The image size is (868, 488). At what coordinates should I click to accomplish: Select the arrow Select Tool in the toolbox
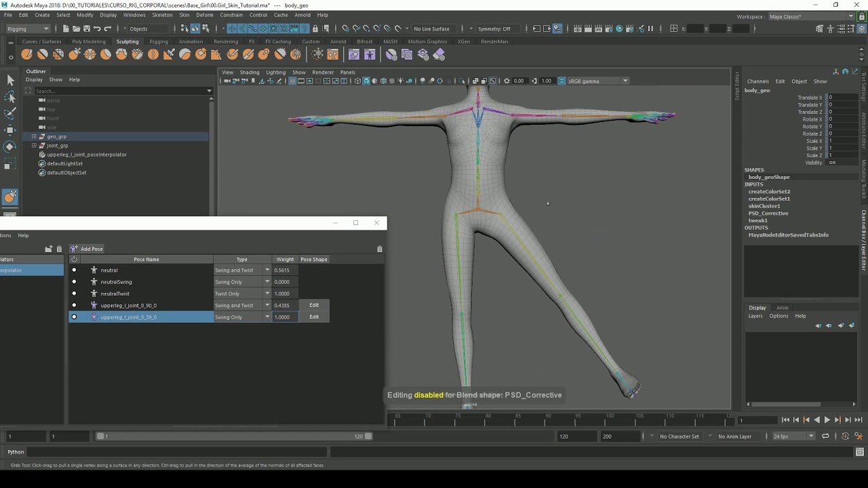coord(10,81)
